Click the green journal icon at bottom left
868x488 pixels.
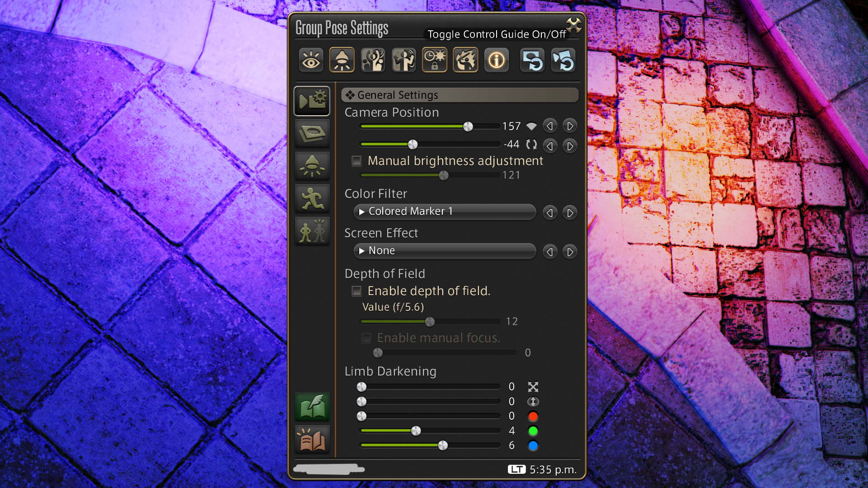click(312, 406)
